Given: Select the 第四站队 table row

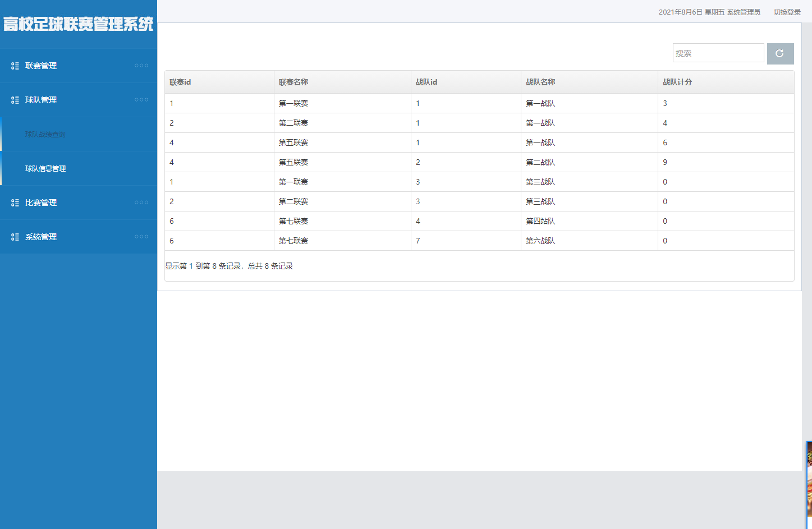Looking at the screenshot, I should (x=540, y=221).
